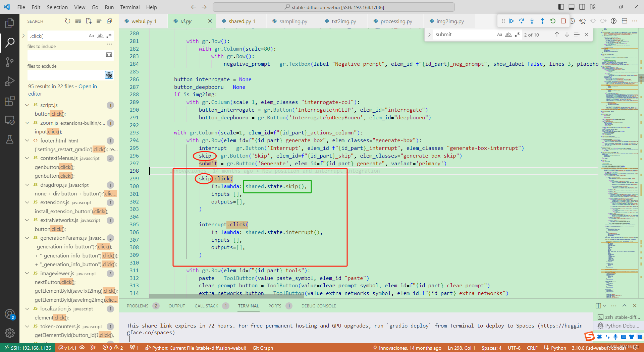
Task: Click Python current file debug configuration
Action: [x=196, y=348]
